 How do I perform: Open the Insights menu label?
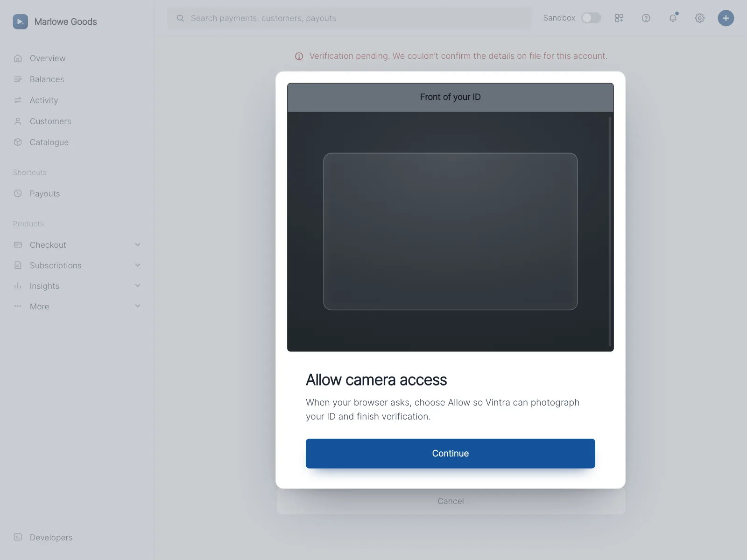pyautogui.click(x=44, y=286)
